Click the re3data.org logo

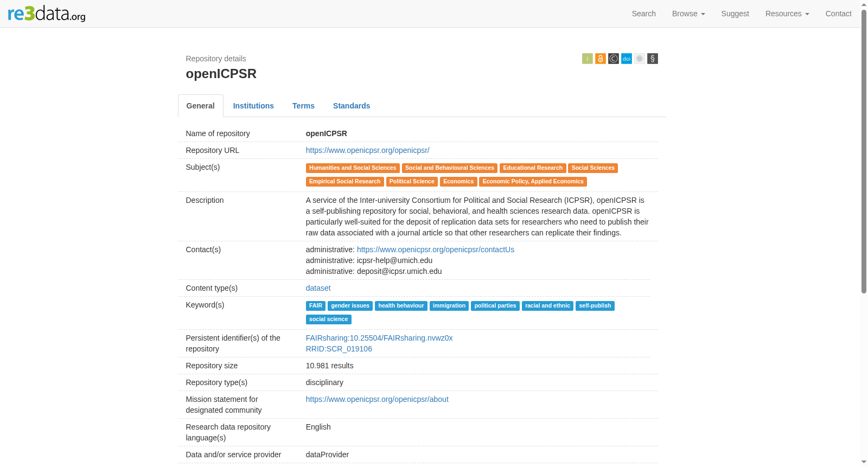coord(47,14)
